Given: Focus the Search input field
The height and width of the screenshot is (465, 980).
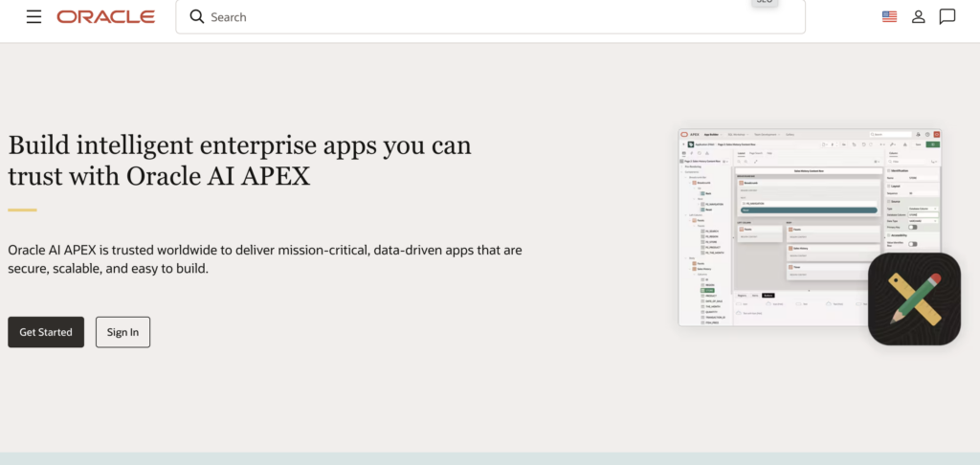Looking at the screenshot, I should pos(498,16).
